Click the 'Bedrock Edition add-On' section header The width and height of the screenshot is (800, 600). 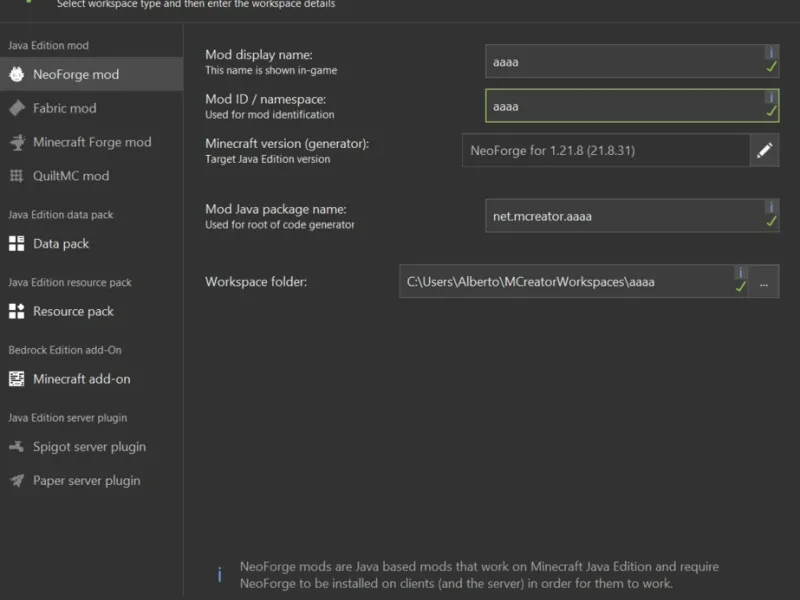[x=65, y=350]
